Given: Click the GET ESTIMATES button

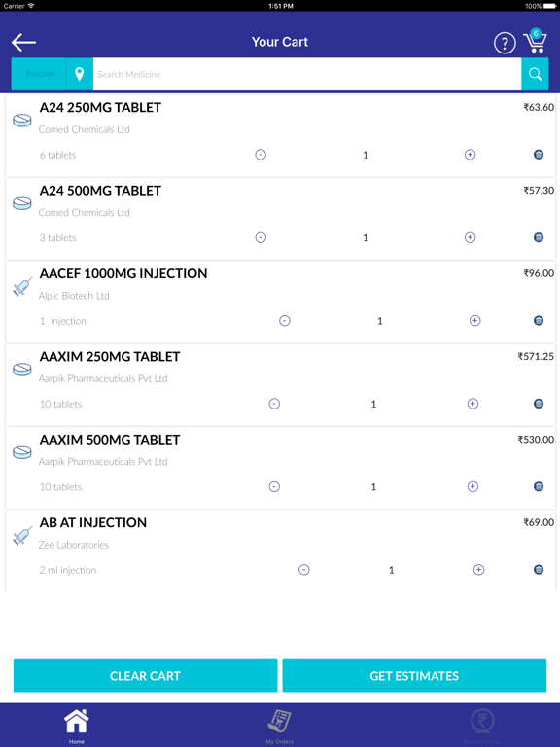Looking at the screenshot, I should pos(414,676).
